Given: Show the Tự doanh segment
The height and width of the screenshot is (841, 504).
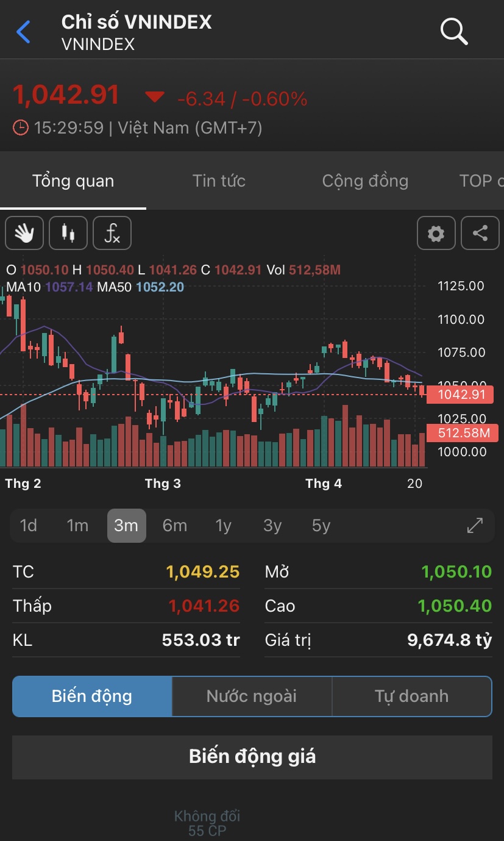Looking at the screenshot, I should pyautogui.click(x=411, y=696).
